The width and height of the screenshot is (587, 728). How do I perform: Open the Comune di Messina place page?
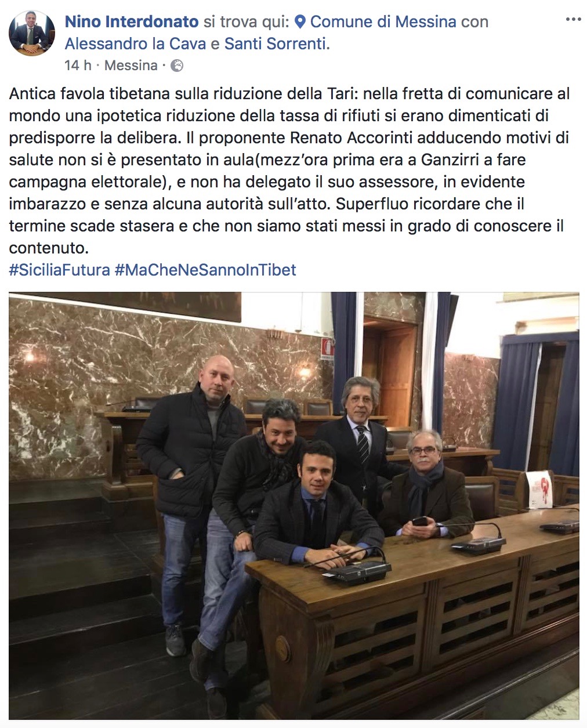pos(383,22)
